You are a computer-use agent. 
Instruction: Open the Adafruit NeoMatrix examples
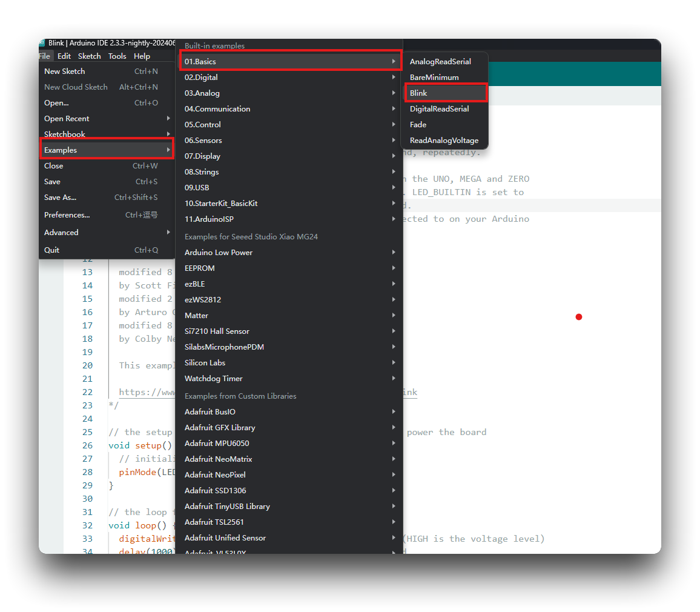pos(289,459)
